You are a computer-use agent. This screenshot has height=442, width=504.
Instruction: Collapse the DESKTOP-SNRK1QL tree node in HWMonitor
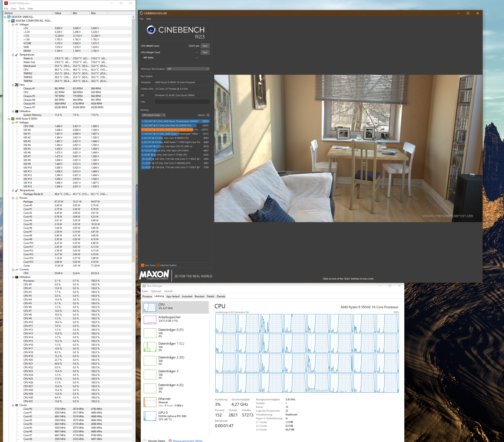pyautogui.click(x=5, y=17)
